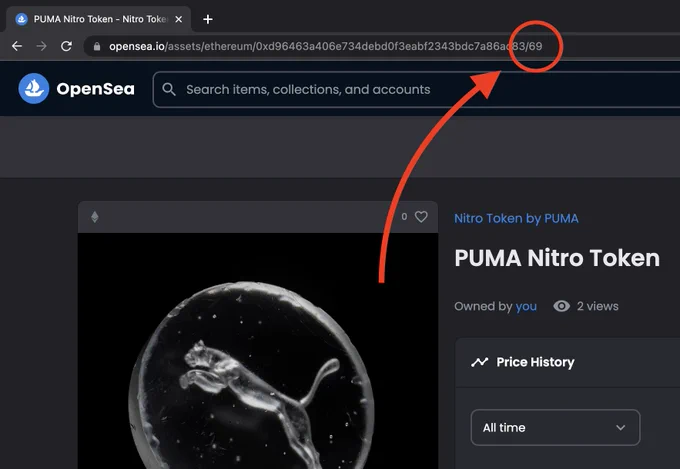Reload the page with the refresh icon
The width and height of the screenshot is (680, 469).
click(66, 46)
